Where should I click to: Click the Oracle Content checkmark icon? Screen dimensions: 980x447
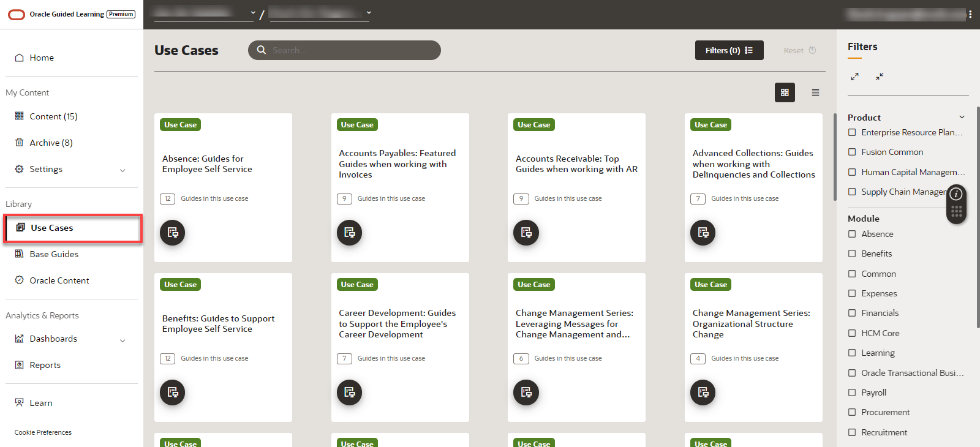[19, 280]
